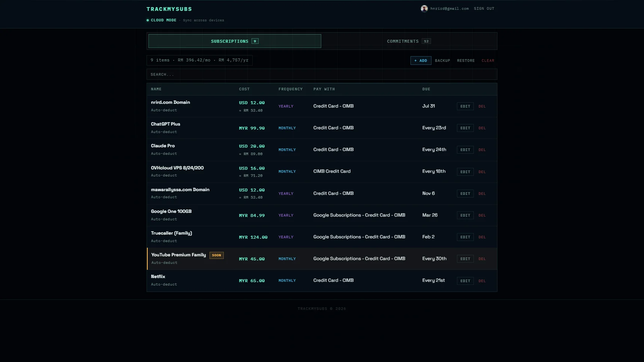644x362 pixels.
Task: Click the nrird.com Domain name
Action: pos(171,102)
